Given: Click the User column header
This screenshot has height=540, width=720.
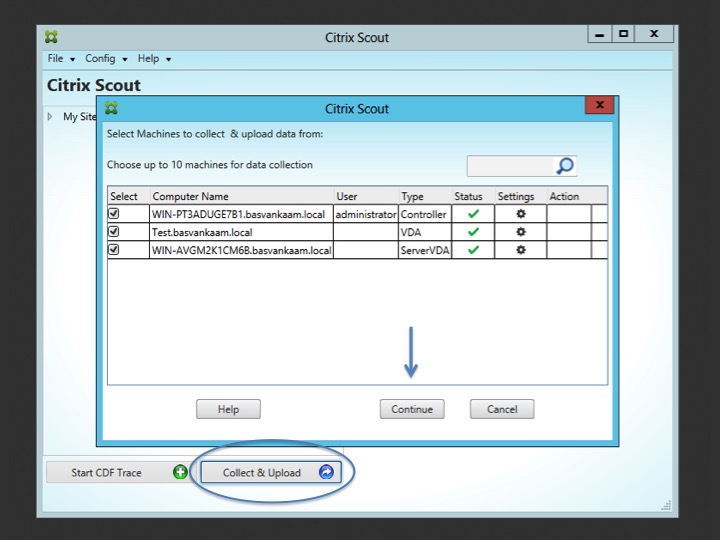Looking at the screenshot, I should point(366,196).
